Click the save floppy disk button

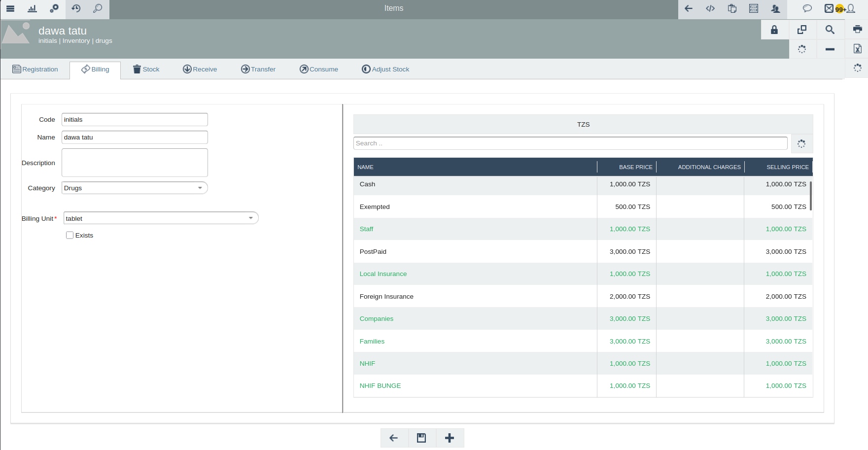(x=421, y=438)
